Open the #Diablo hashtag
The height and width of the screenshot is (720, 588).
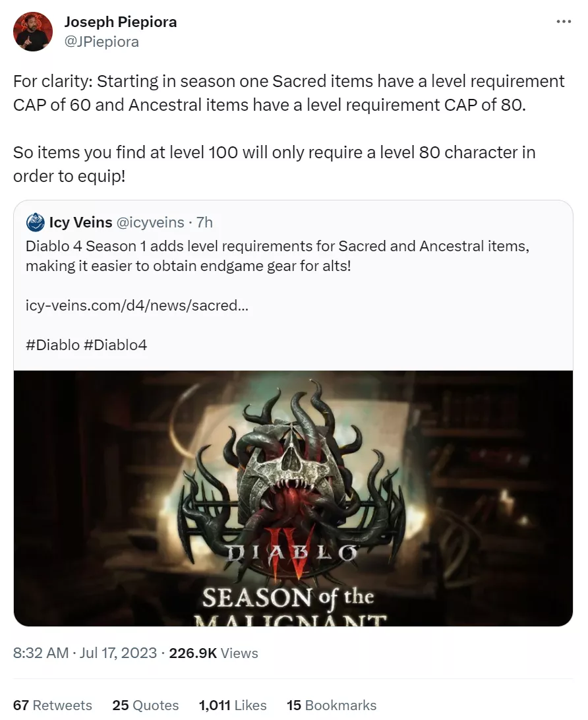pyautogui.click(x=53, y=345)
